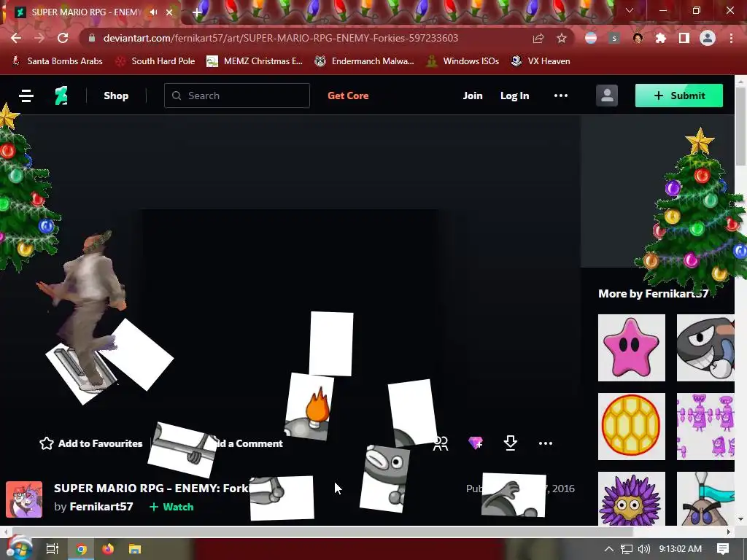The height and width of the screenshot is (560, 747).
Task: Click the Log In button
Action: (x=514, y=96)
